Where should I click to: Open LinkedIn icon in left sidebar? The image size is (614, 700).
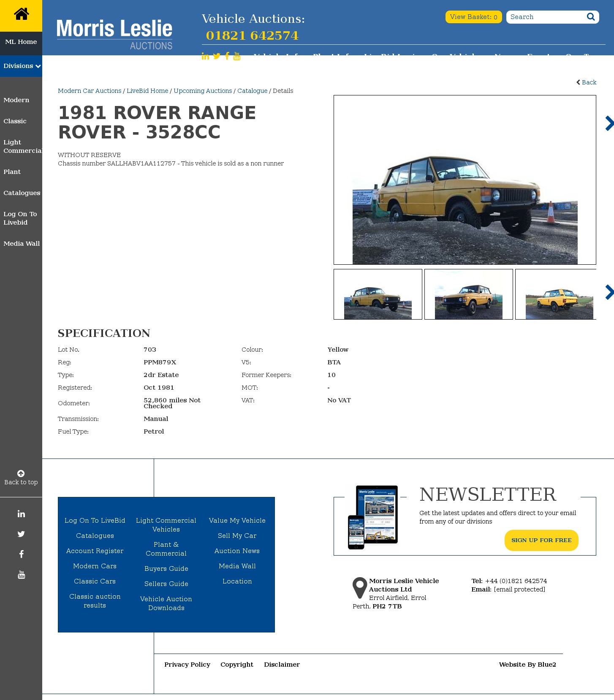tap(21, 514)
